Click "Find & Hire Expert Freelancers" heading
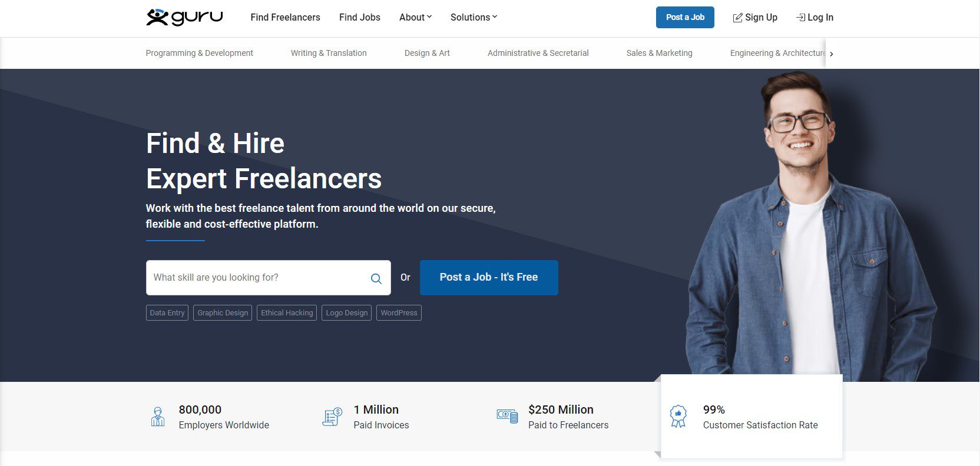980x466 pixels. [x=264, y=161]
